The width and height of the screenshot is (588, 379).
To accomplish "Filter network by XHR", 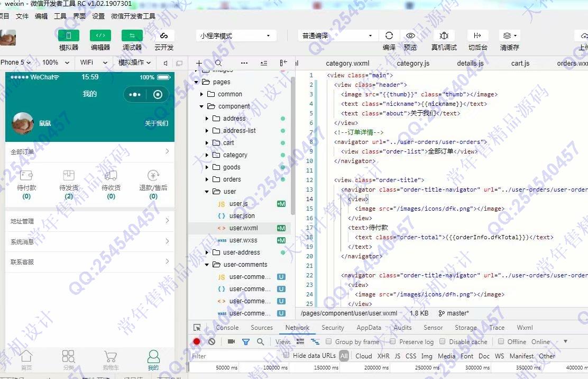I will click(383, 356).
